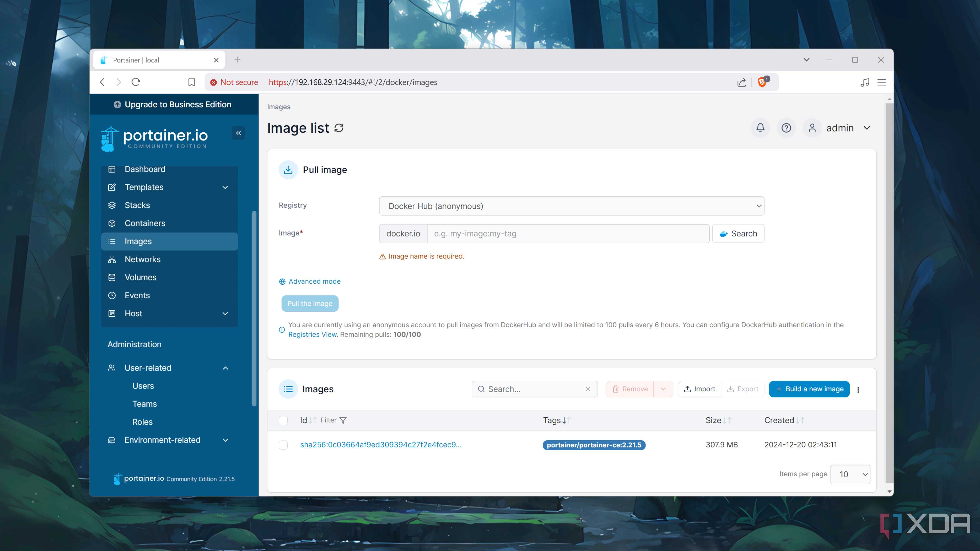Refresh the Image list with reload icon
Viewport: 980px width, 551px height.
coord(339,128)
